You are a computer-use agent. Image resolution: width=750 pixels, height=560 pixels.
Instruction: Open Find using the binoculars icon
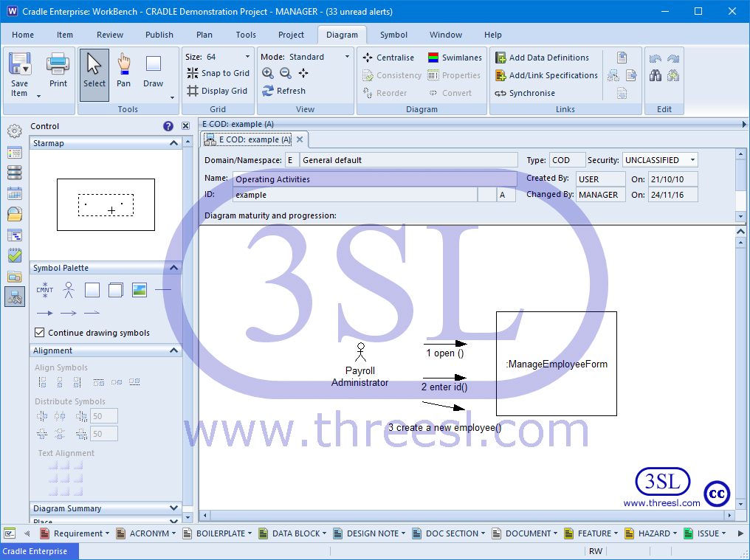click(x=656, y=75)
